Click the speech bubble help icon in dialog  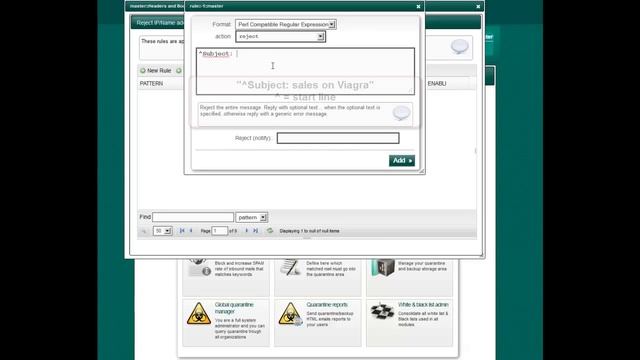pos(401,112)
